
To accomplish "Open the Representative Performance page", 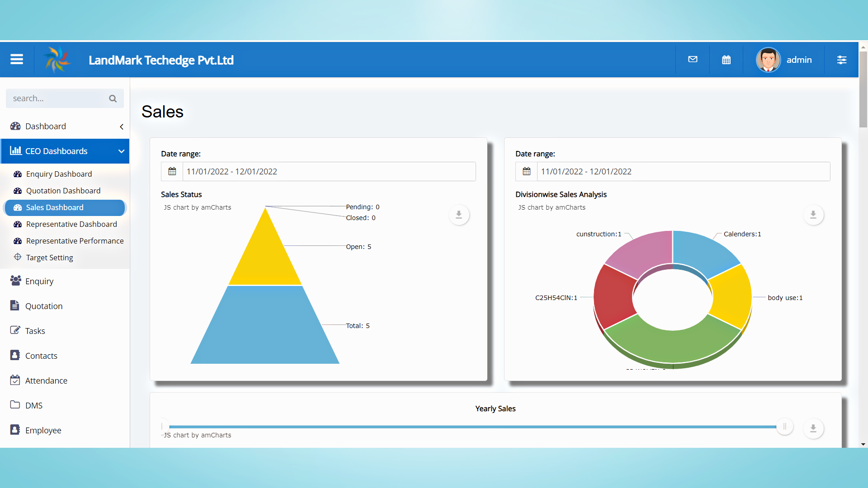I will click(x=74, y=241).
